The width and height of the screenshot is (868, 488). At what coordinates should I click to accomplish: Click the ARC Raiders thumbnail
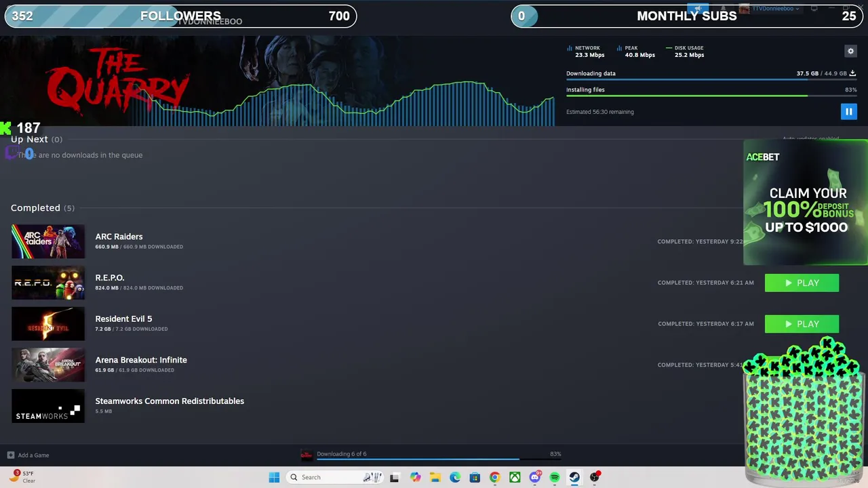pos(48,241)
